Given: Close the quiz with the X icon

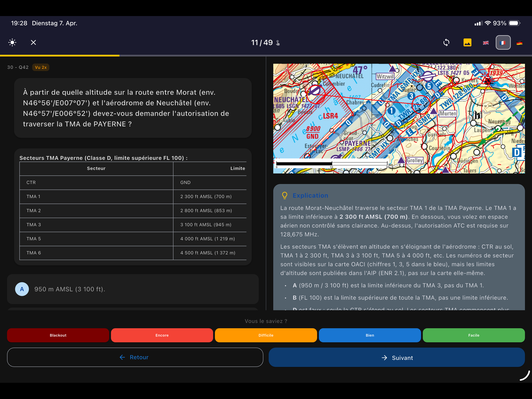Looking at the screenshot, I should coord(33,43).
